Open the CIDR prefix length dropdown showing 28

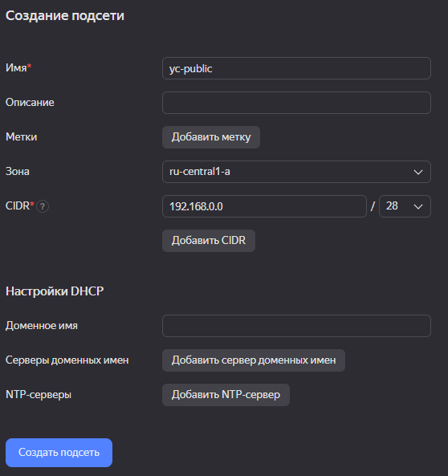[x=405, y=206]
